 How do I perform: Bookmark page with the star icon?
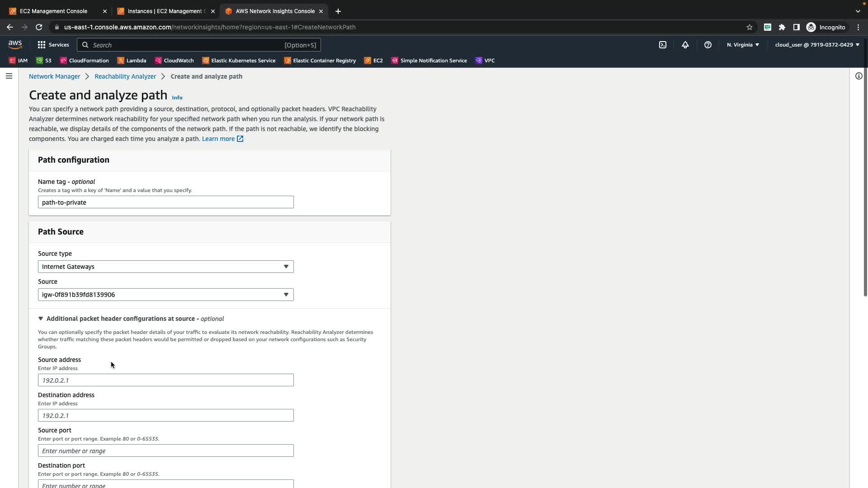coord(749,27)
